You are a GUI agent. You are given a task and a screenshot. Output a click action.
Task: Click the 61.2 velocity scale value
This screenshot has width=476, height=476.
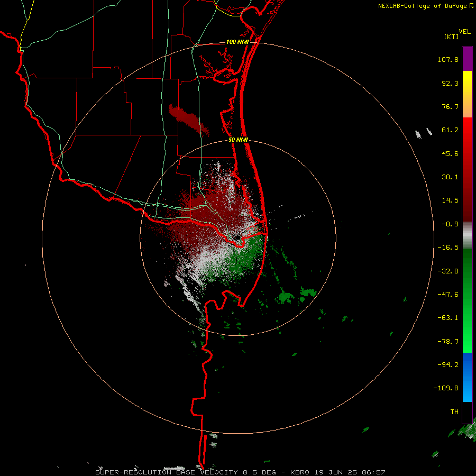(x=450, y=130)
